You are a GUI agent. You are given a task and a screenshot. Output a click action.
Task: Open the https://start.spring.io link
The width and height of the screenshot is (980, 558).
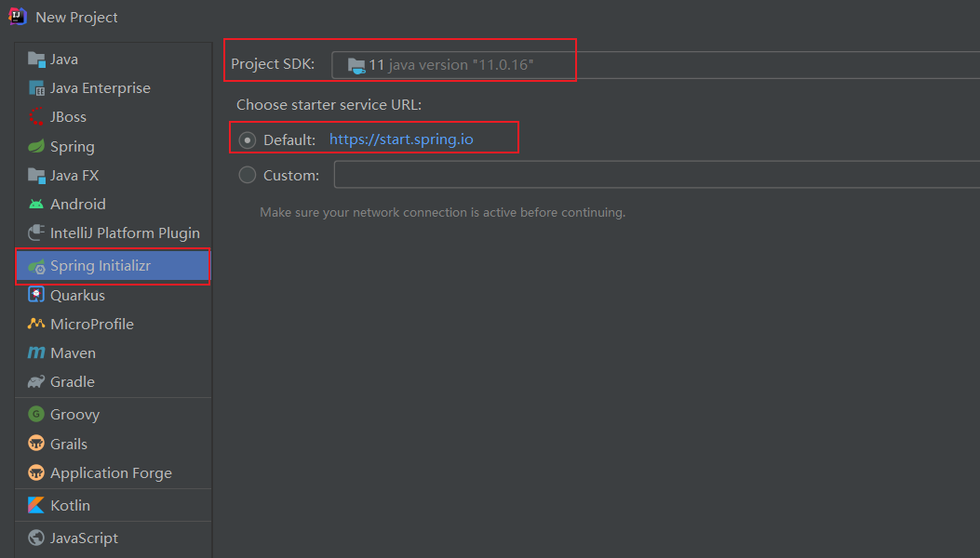tap(401, 139)
